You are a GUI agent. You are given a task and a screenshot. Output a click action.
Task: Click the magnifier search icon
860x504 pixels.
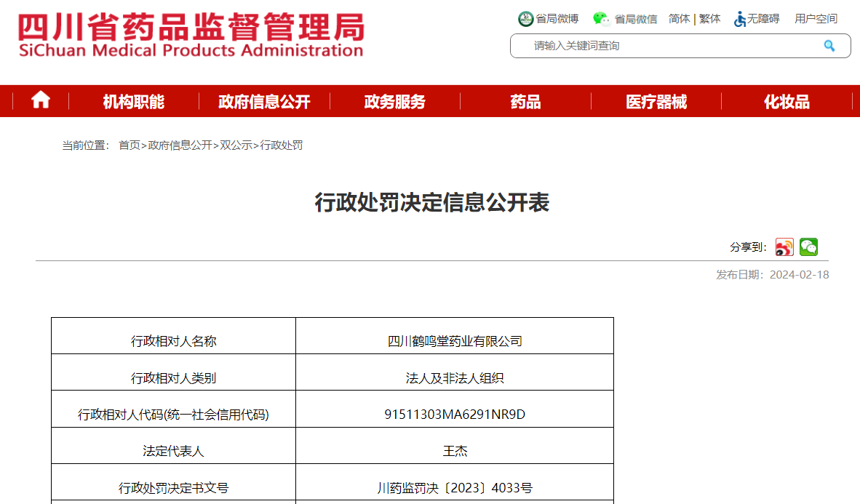(829, 46)
